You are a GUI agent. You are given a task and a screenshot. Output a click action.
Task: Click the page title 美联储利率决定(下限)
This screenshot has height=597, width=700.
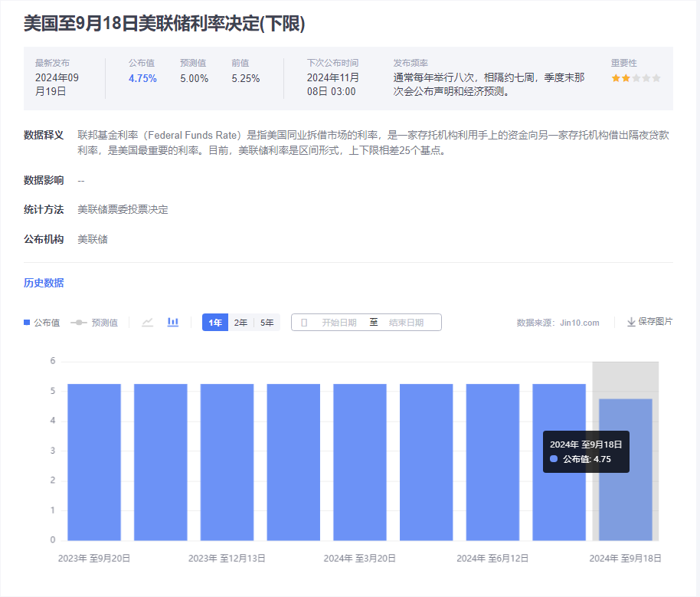coord(164,24)
